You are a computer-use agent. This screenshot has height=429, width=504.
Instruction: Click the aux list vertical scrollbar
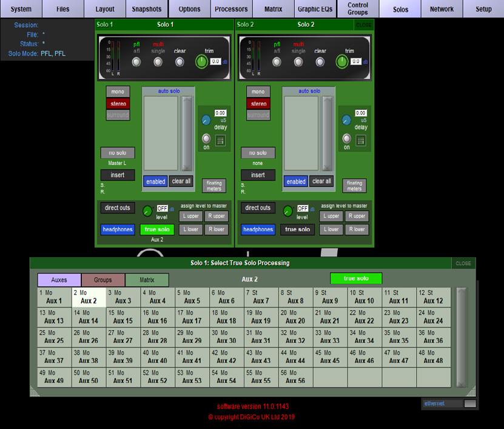(x=462, y=337)
